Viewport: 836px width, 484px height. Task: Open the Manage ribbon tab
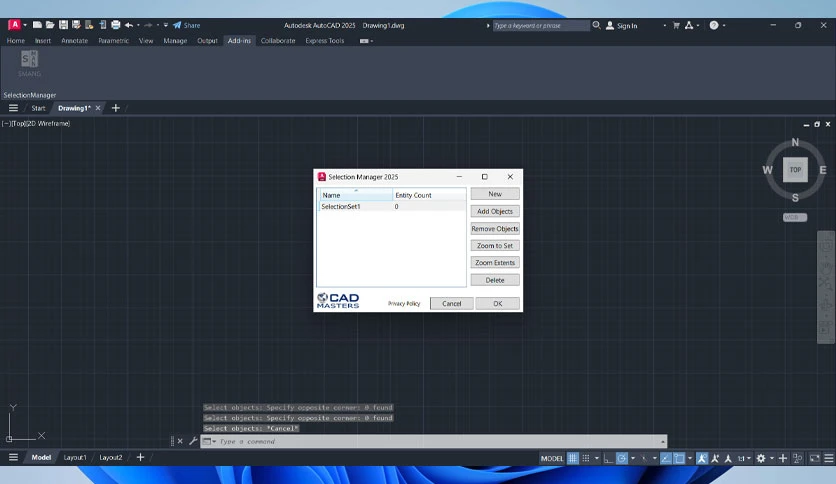tap(175, 41)
